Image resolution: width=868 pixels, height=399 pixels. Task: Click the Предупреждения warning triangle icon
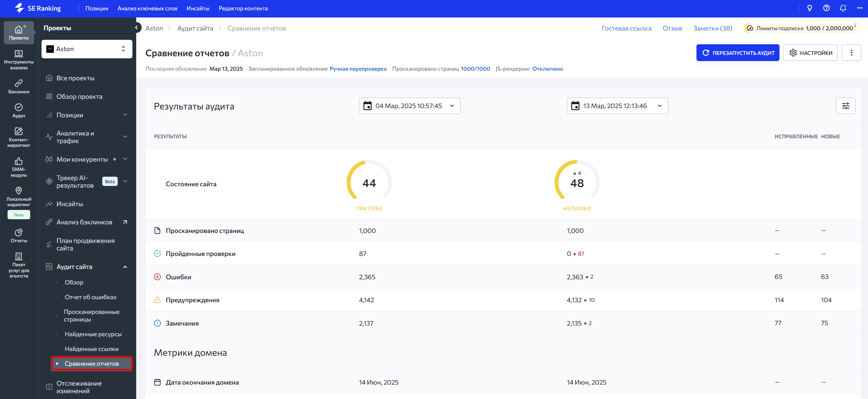[x=157, y=300]
